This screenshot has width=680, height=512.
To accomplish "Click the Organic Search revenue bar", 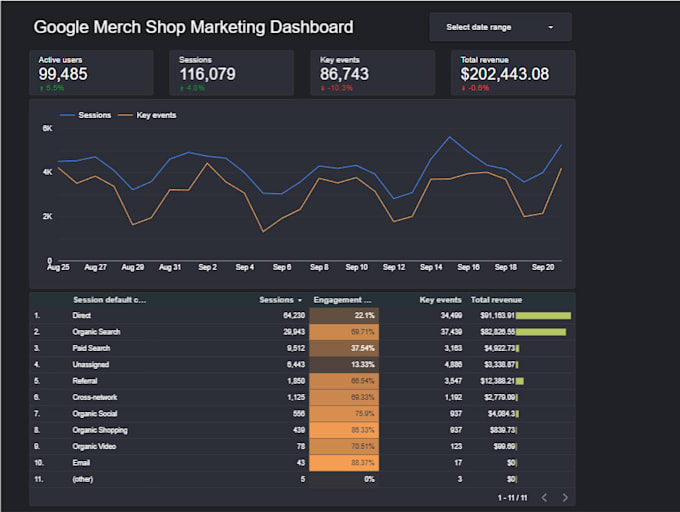I will (541, 332).
